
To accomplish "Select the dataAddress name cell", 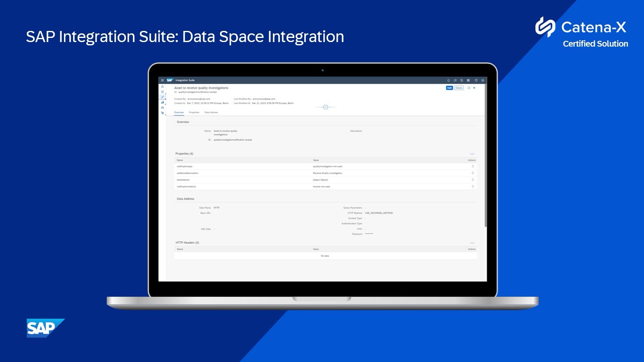I will tap(183, 180).
